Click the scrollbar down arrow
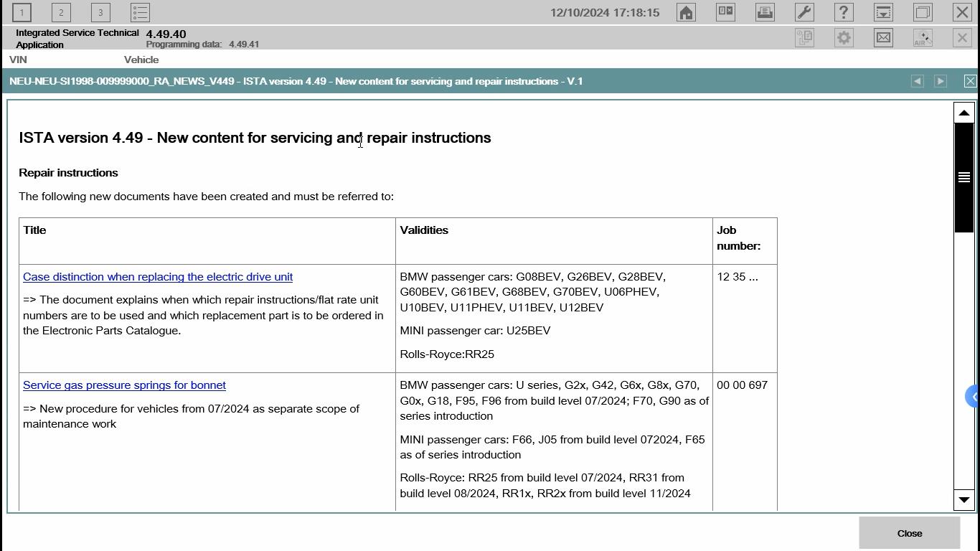Screen dimensions: 980x551 [x=963, y=499]
